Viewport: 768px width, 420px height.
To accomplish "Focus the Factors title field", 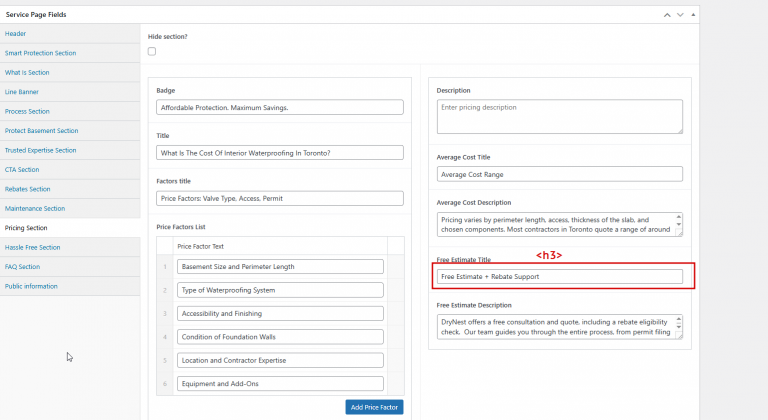I will (279, 198).
